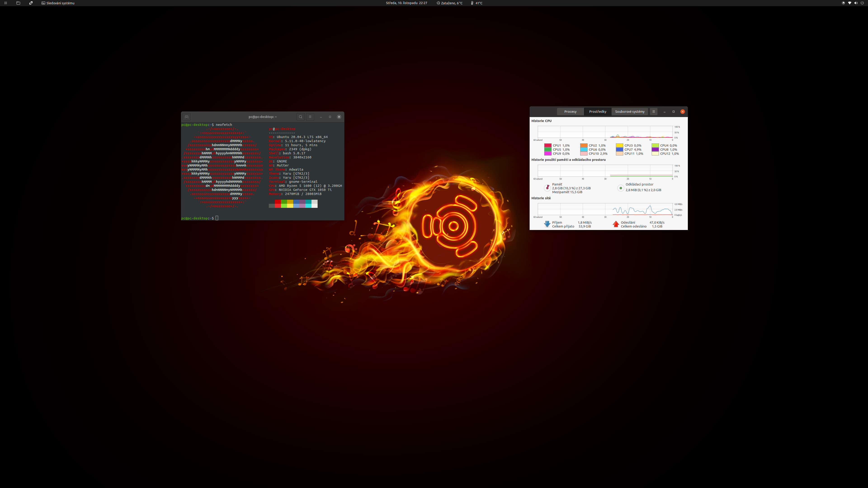This screenshot has height=488, width=868.
Task: Change the CPU2 color swatch
Action: click(584, 145)
